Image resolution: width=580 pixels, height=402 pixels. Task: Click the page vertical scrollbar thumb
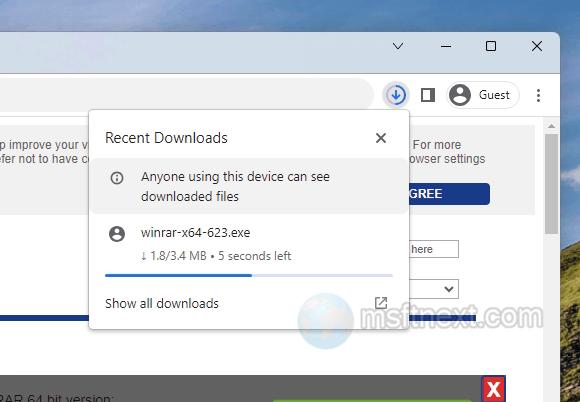click(x=551, y=183)
